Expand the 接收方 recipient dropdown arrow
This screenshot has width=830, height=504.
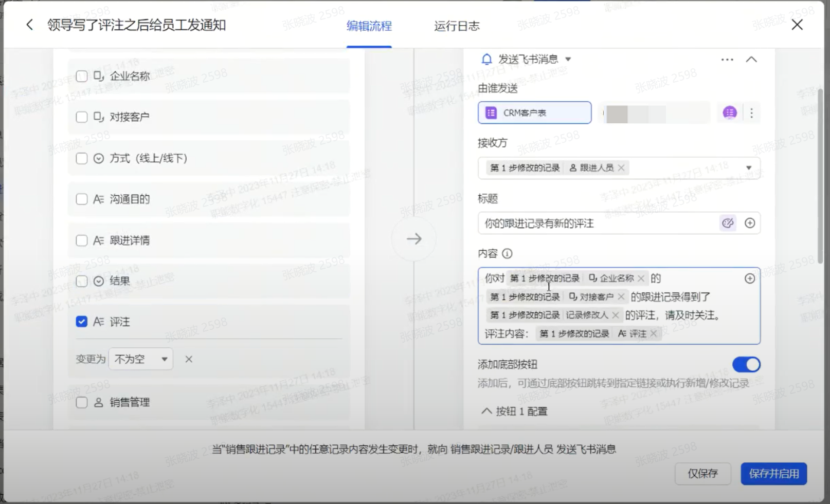(749, 168)
